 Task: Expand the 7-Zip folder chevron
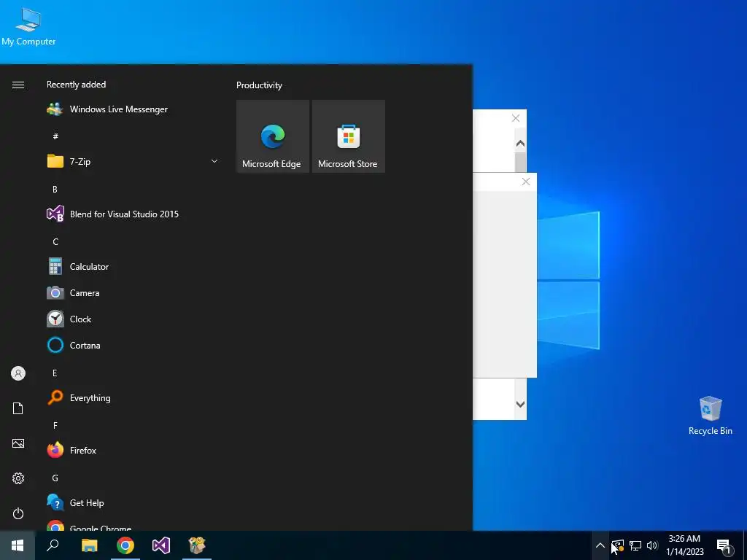click(214, 161)
